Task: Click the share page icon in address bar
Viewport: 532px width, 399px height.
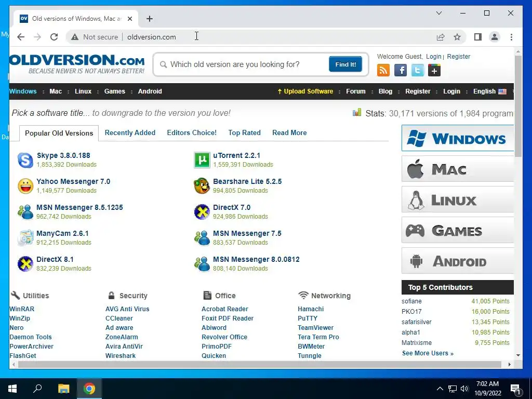Action: click(441, 37)
